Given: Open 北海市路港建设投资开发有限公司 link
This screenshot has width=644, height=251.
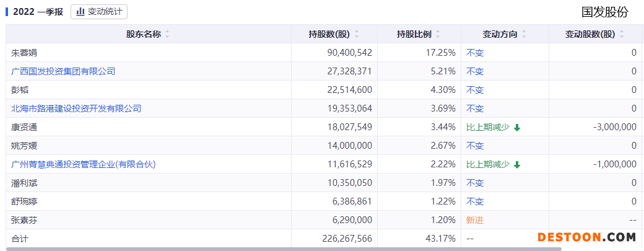Looking at the screenshot, I should click(76, 108).
